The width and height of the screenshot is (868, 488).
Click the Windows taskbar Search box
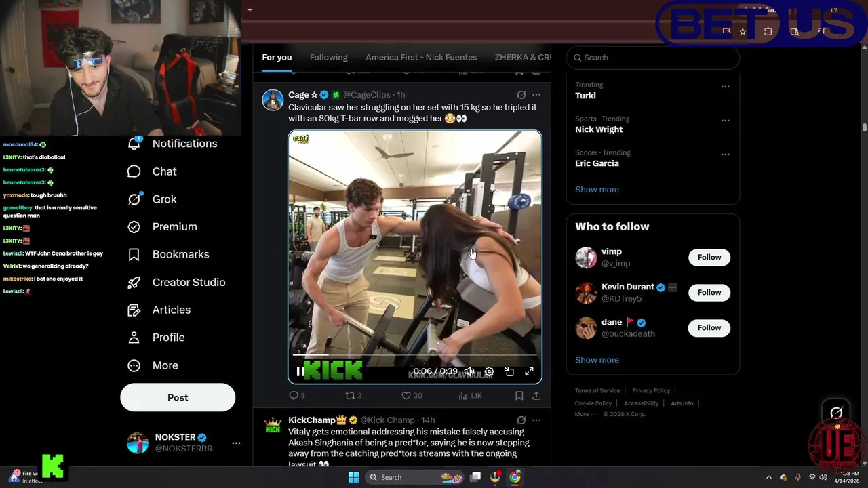pos(416,477)
